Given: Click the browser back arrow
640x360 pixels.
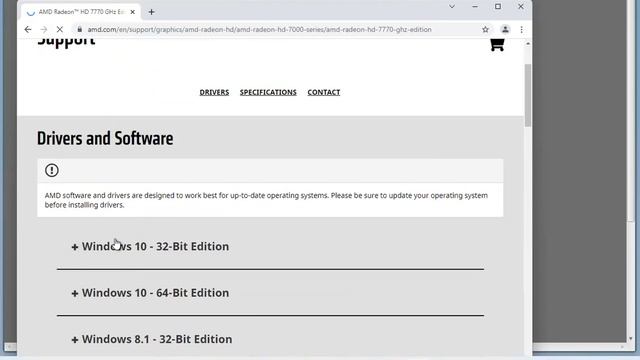Looking at the screenshot, I should [28, 29].
